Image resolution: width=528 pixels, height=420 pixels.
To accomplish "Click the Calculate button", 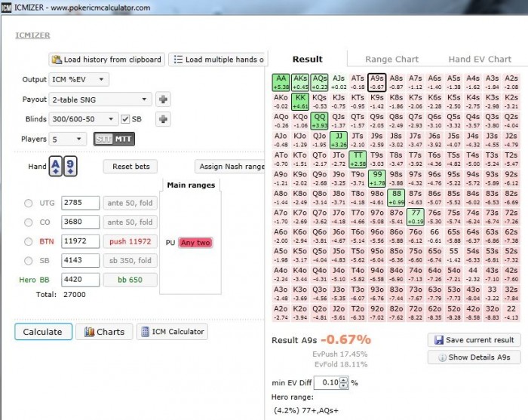I will 43,332.
